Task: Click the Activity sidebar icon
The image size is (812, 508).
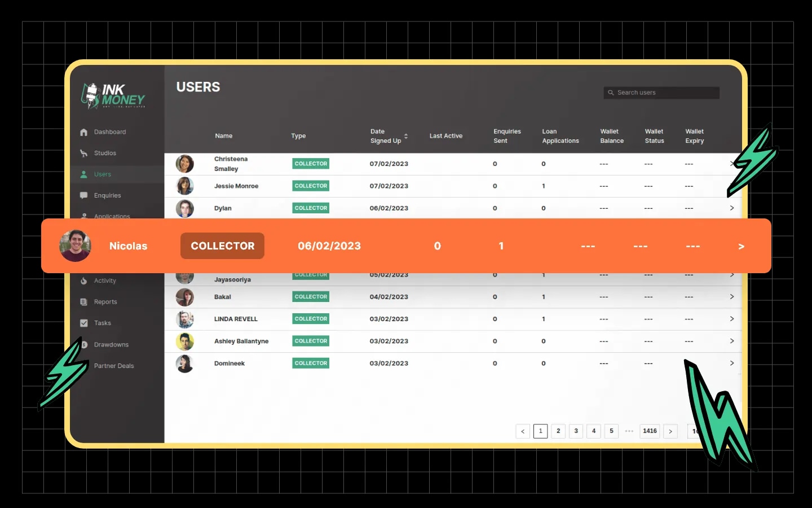Action: [x=83, y=281]
